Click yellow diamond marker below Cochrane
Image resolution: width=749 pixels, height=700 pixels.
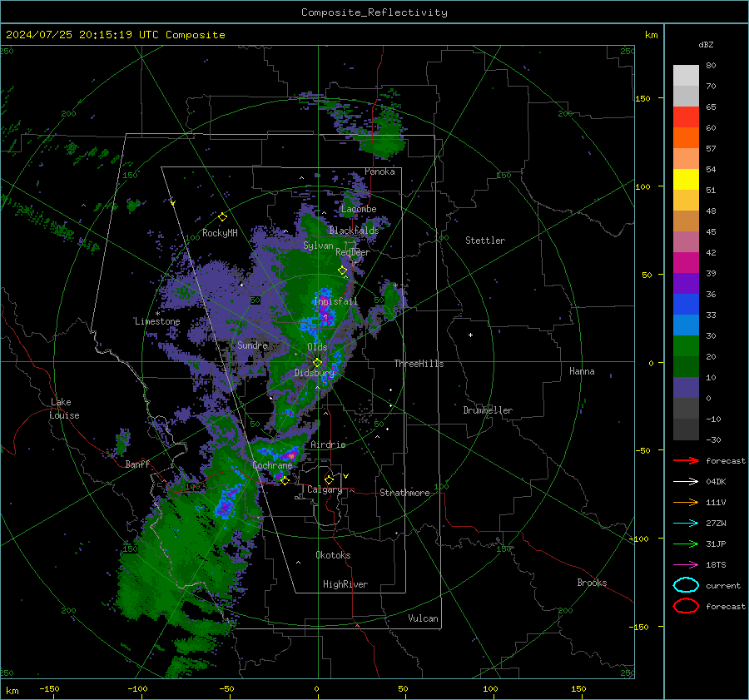pos(285,480)
